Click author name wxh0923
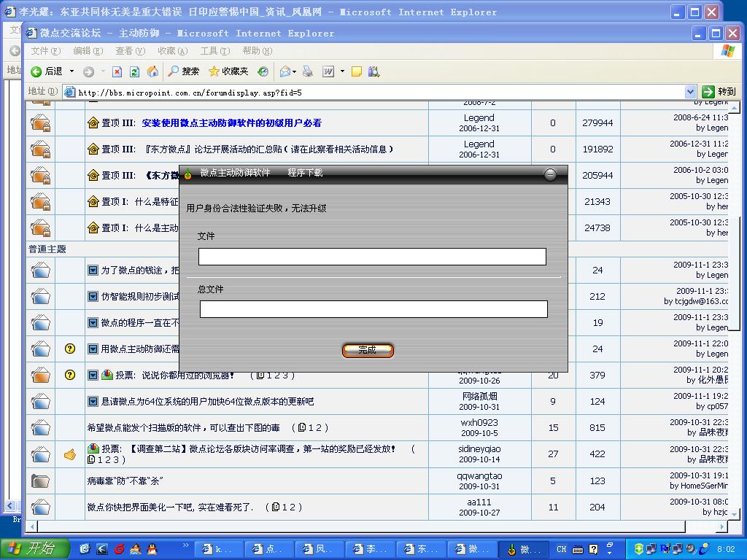The width and height of the screenshot is (747, 560). [x=479, y=422]
